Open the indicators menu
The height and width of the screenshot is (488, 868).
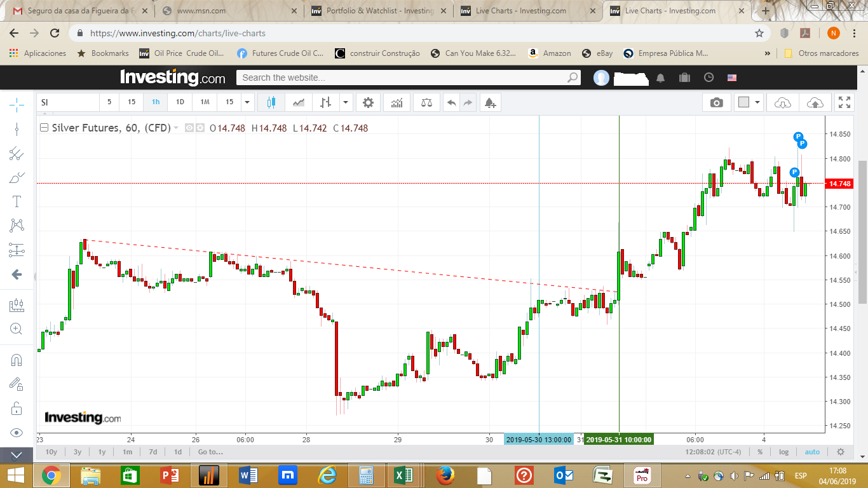397,102
